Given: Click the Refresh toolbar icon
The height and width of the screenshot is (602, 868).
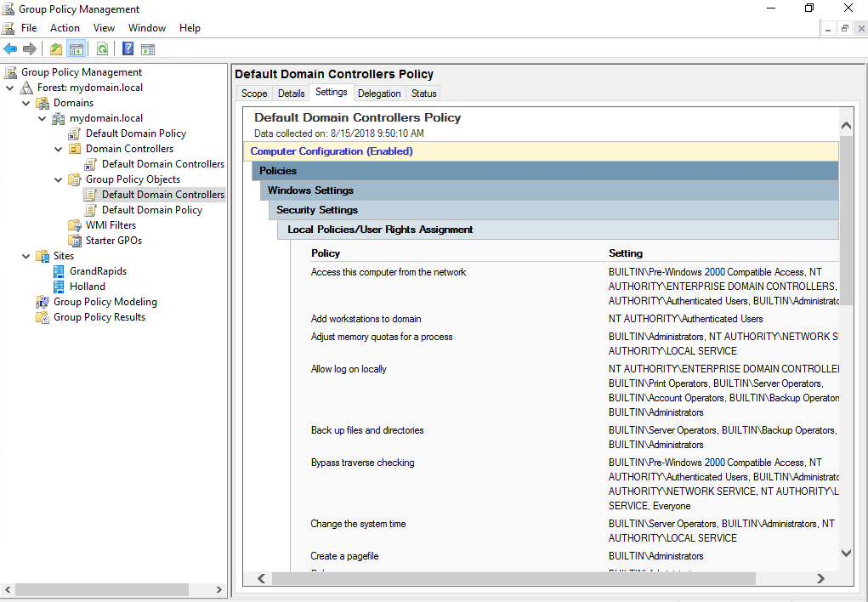Looking at the screenshot, I should pos(102,49).
